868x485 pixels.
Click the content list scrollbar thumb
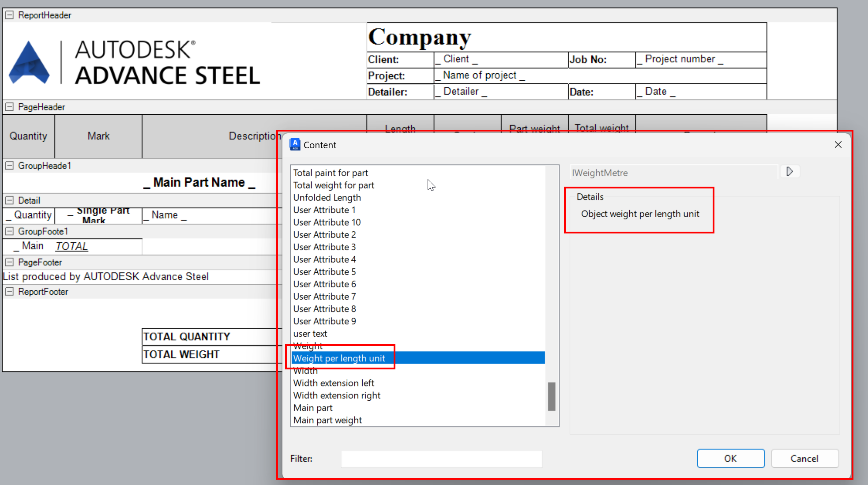[551, 396]
